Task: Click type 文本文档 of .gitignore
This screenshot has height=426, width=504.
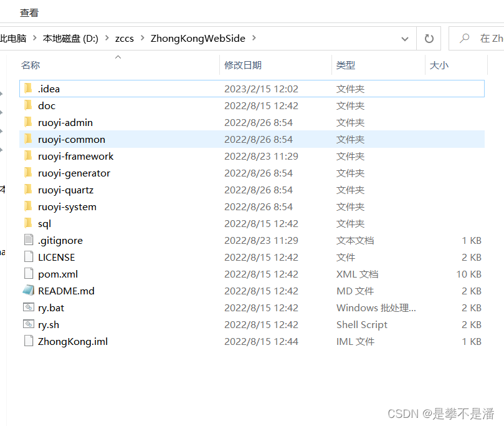Action: click(x=355, y=240)
